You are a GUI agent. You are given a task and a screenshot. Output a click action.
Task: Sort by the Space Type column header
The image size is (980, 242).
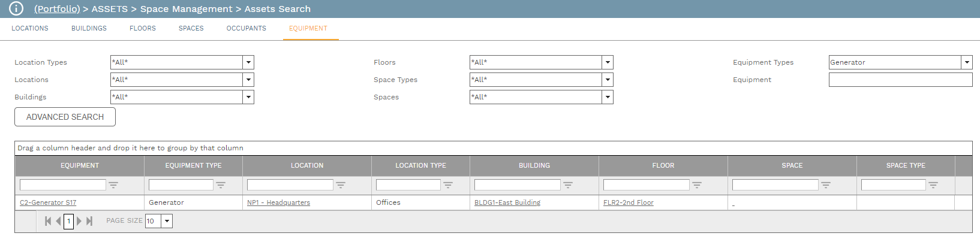[x=905, y=165]
